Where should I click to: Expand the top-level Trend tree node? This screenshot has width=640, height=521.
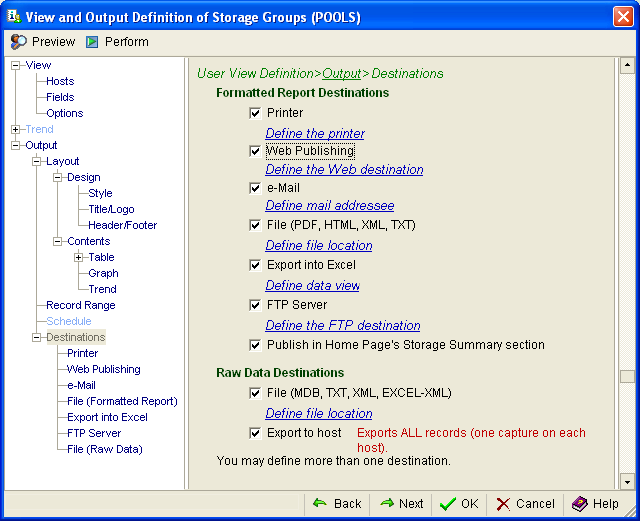[x=16, y=129]
